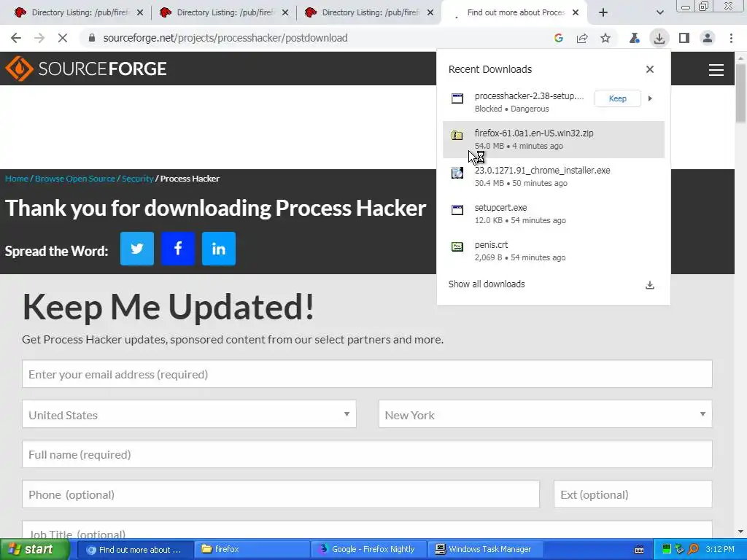The height and width of the screenshot is (560, 747).
Task: Click the firefox zip file icon
Action: pyautogui.click(x=457, y=135)
